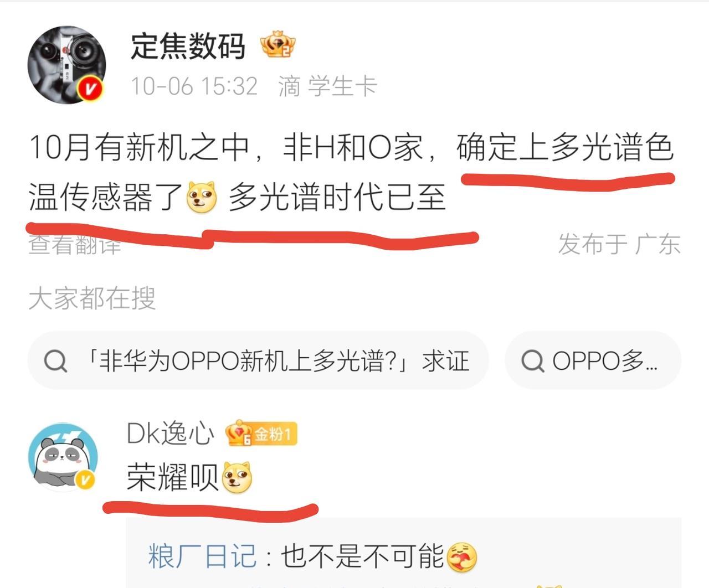Viewport: 709px width, 588px height.
Task: Tap 查看翻译 to translate the post
Action: pyautogui.click(x=75, y=244)
